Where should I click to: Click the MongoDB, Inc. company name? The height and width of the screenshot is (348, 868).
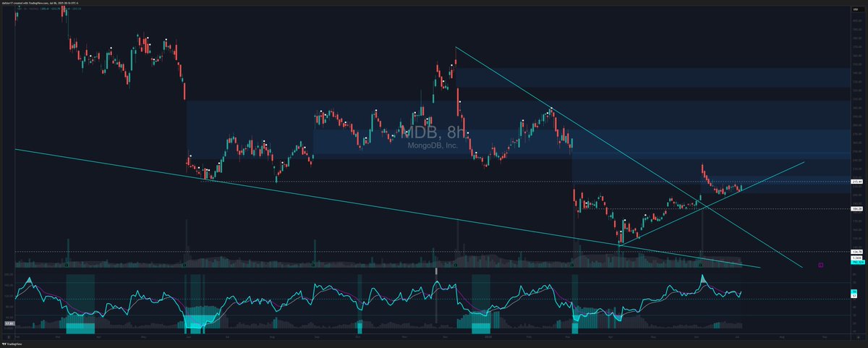click(431, 145)
